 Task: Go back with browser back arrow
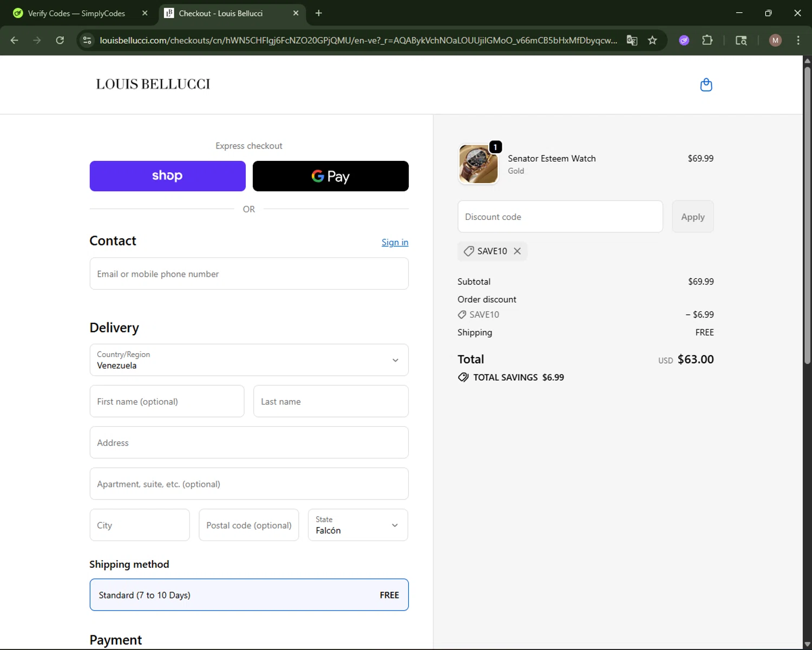pos(15,40)
